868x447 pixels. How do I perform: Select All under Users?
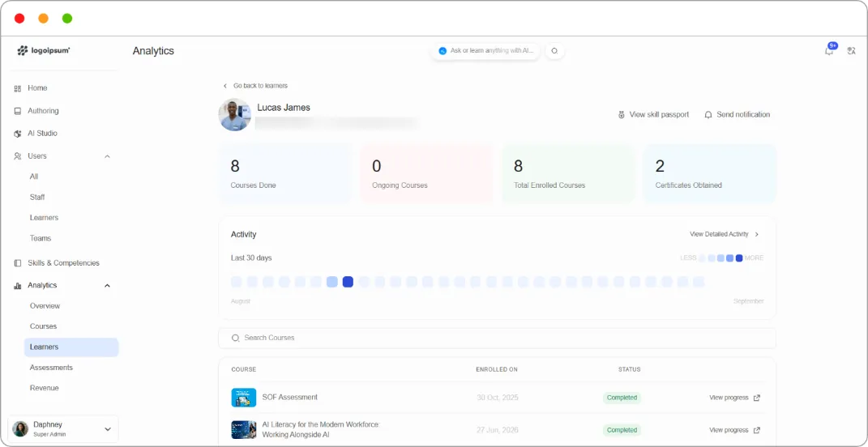[x=34, y=177]
